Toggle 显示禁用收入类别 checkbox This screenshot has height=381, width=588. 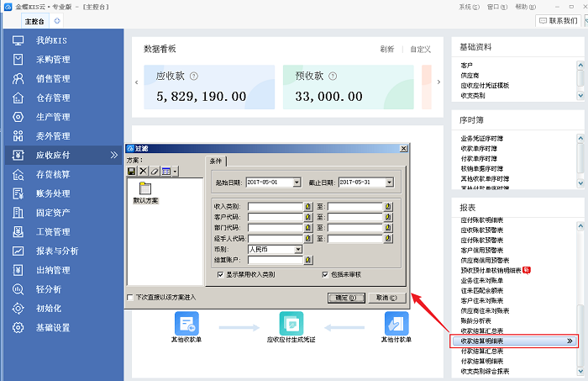coord(220,274)
